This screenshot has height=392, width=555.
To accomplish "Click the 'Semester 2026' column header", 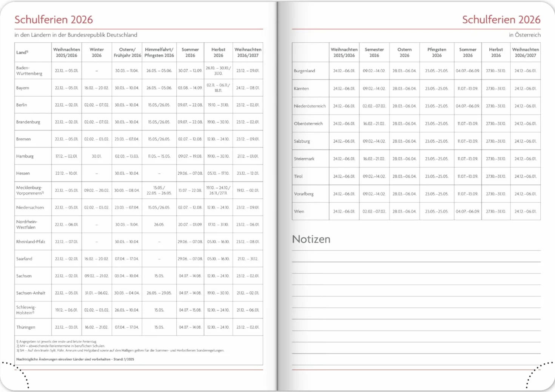I will [x=374, y=52].
